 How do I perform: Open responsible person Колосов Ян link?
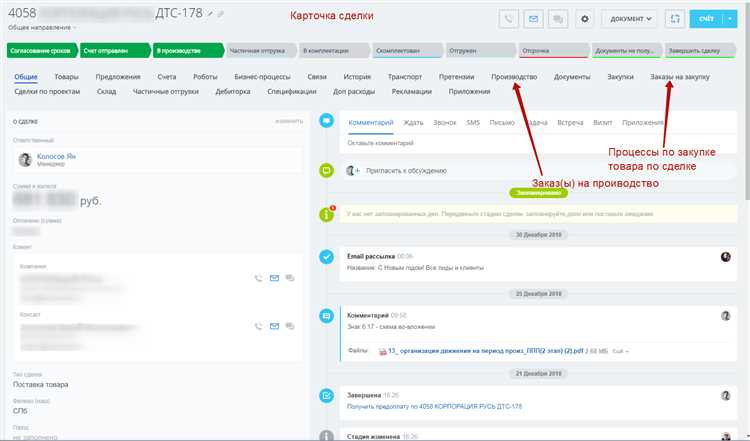tap(56, 156)
